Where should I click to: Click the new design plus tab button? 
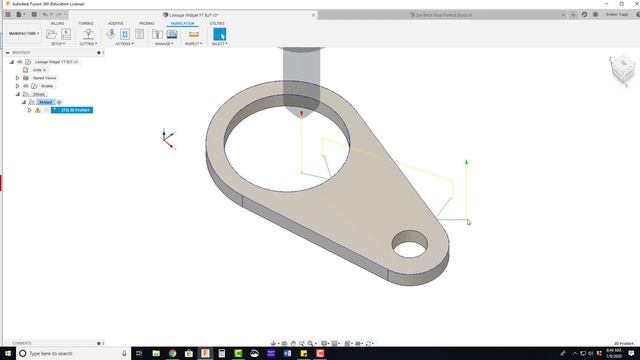pyautogui.click(x=573, y=15)
